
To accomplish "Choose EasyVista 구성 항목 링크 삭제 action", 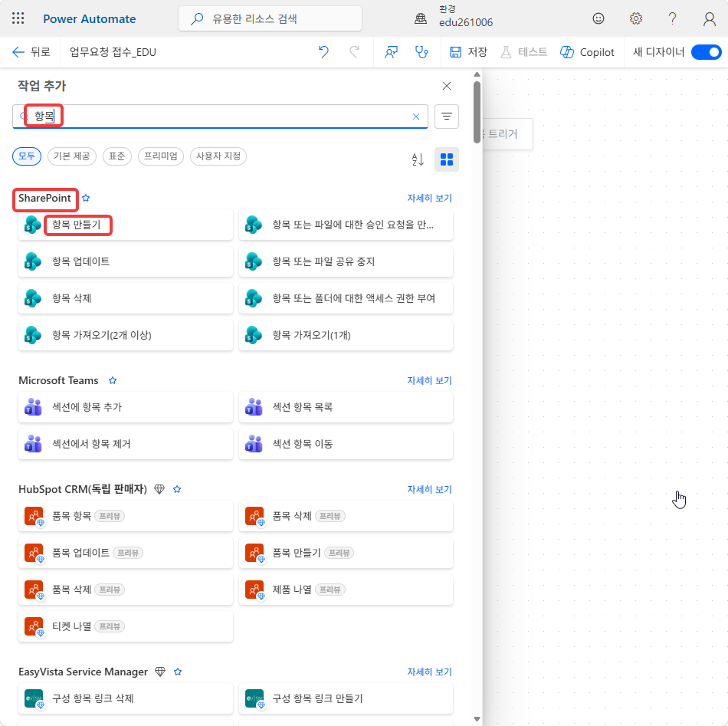I will [x=126, y=698].
